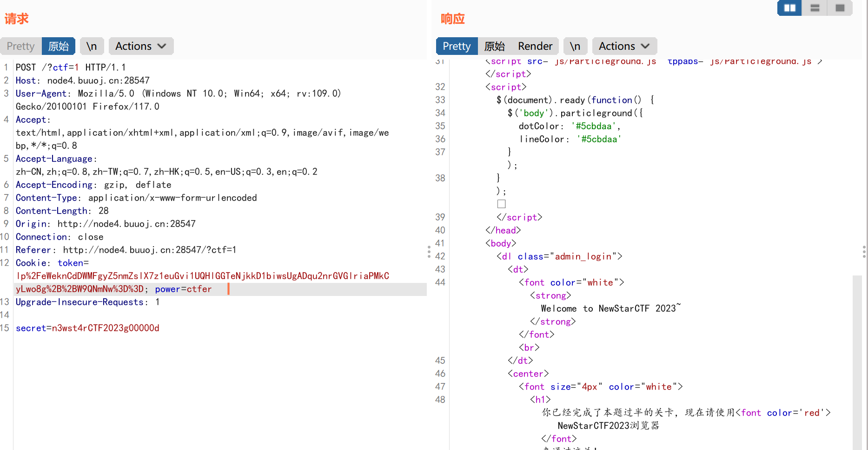Click the '$(document).ready(function()' response line
The height and width of the screenshot is (450, 868).
click(x=575, y=100)
